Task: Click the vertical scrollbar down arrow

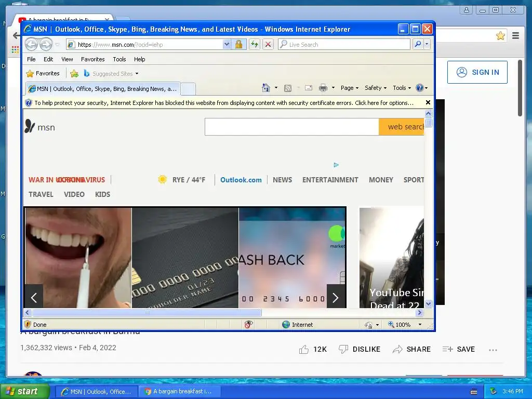Action: [x=428, y=303]
